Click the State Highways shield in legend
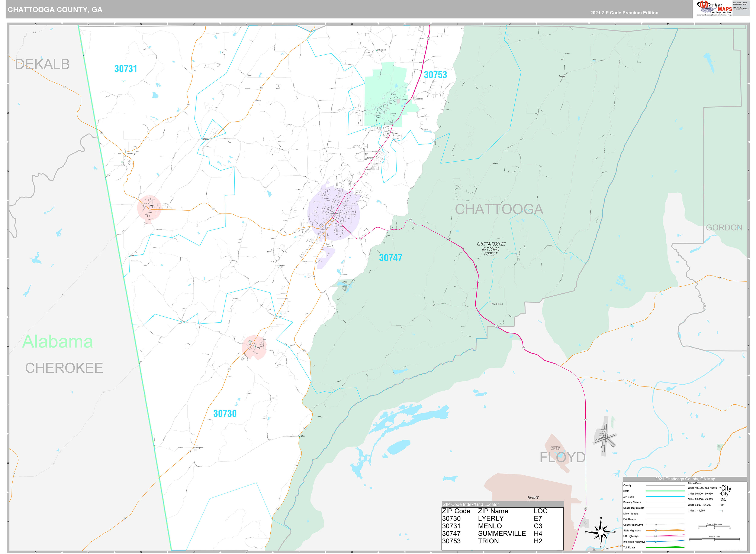Image resolution: width=756 pixels, height=554 pixels. (656, 531)
